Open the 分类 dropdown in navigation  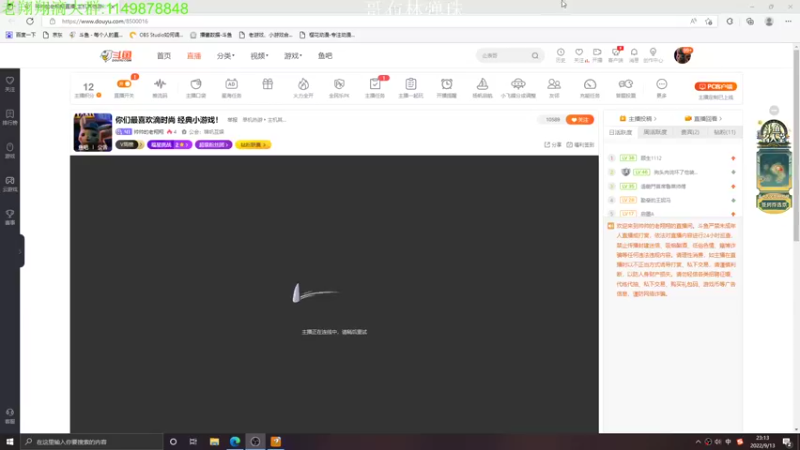pyautogui.click(x=226, y=56)
